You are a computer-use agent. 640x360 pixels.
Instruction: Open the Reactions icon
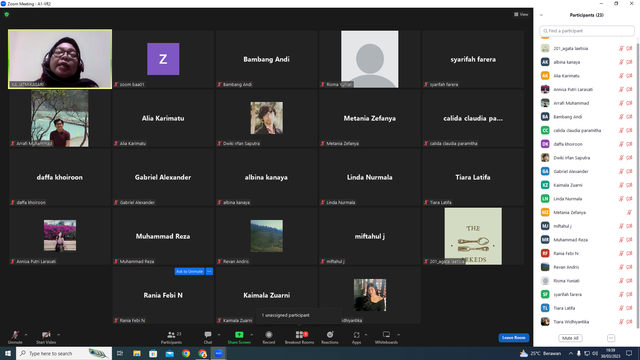coord(330,335)
